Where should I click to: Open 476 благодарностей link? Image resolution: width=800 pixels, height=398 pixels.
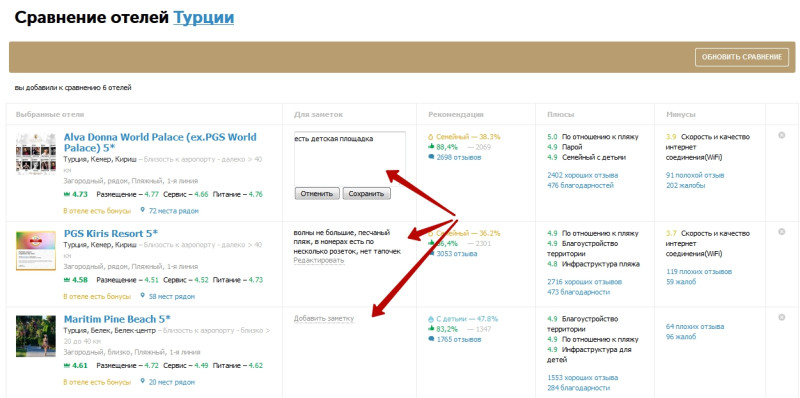[580, 185]
